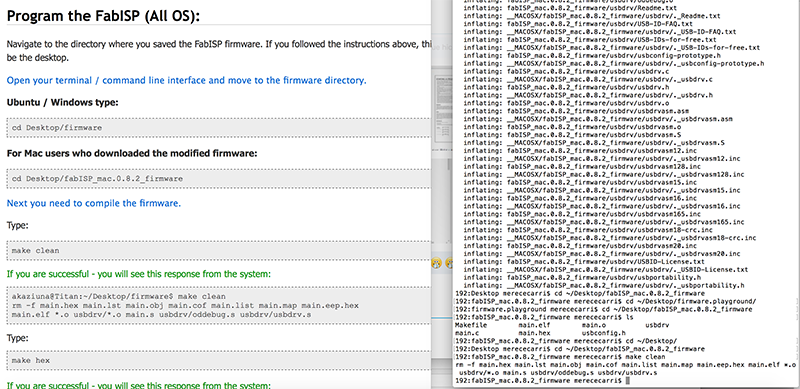This screenshot has height=389, width=800.
Task: Click the 'Ubuntu / Windows type:' label
Action: pyautogui.click(x=62, y=103)
